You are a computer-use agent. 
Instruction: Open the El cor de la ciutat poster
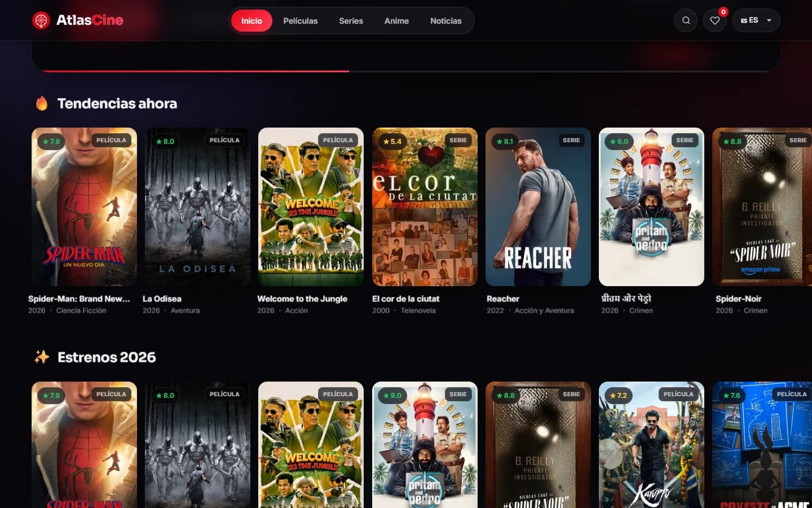click(425, 207)
